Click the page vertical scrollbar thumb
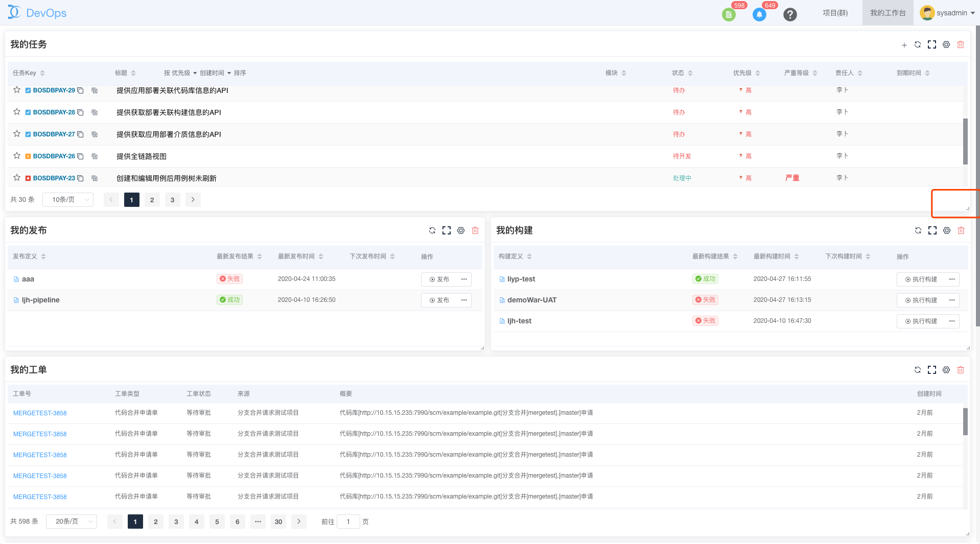980x544 pixels. [x=977, y=176]
